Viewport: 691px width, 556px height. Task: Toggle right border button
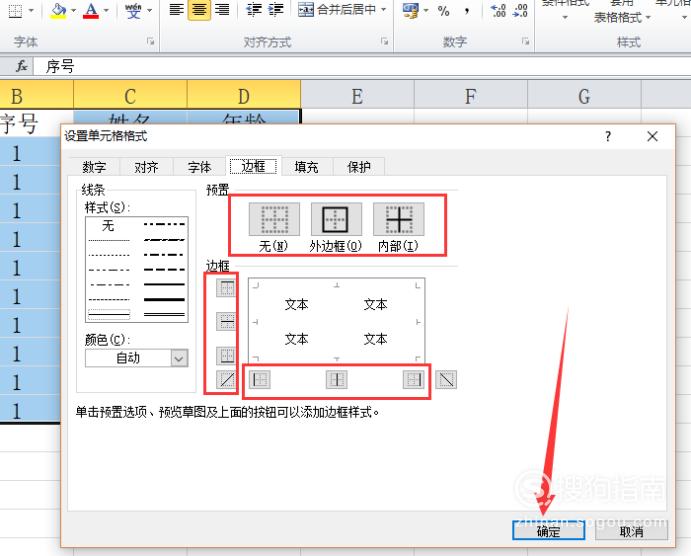(x=413, y=379)
